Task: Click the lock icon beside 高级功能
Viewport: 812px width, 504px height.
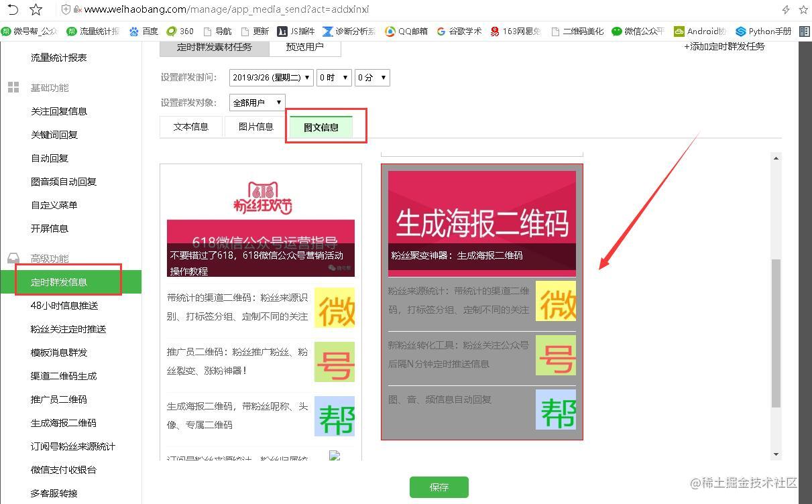Action: [12, 257]
